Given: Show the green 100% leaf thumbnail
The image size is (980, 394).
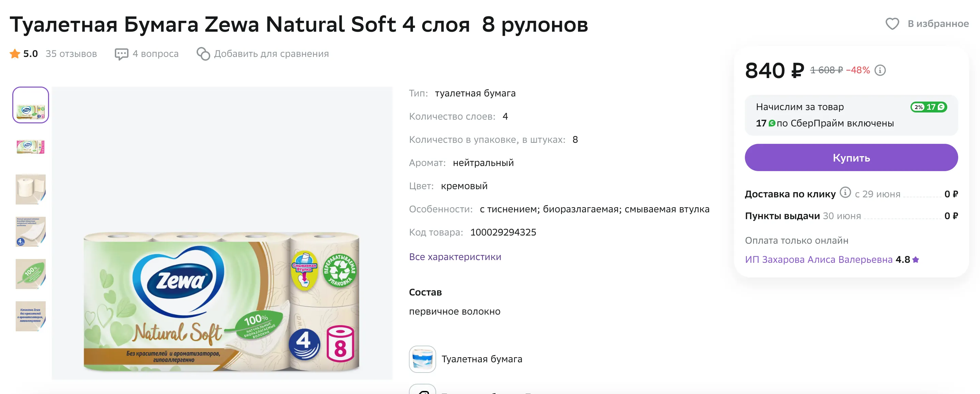Looking at the screenshot, I should (30, 274).
